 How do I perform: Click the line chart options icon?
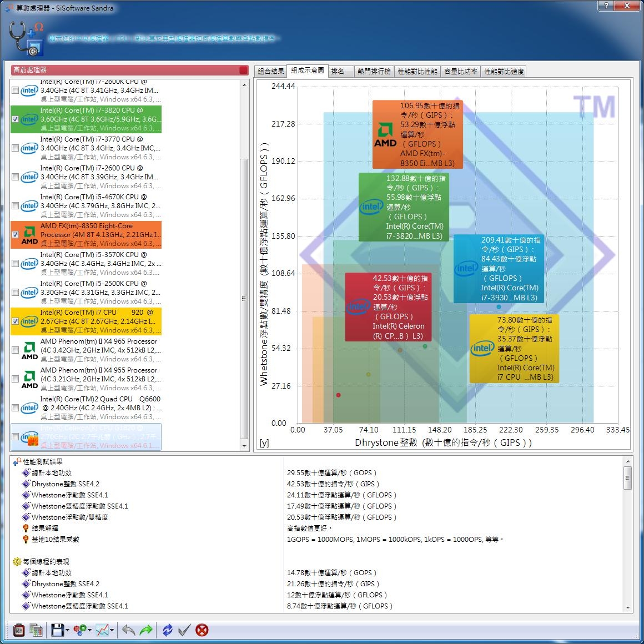tap(102, 630)
